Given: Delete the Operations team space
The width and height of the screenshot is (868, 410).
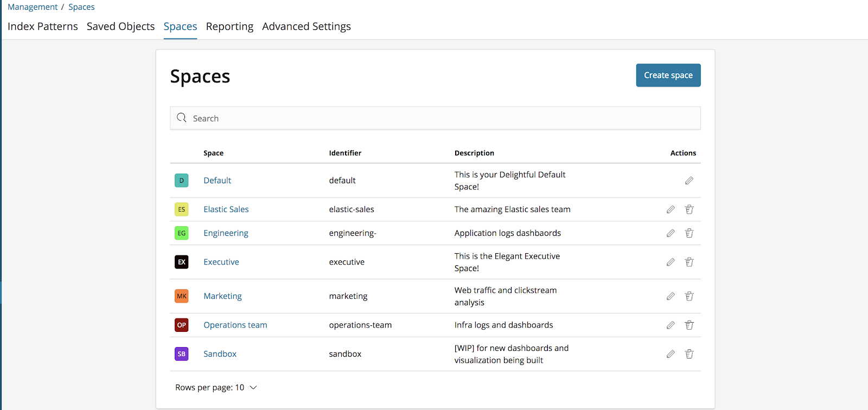Looking at the screenshot, I should coord(689,325).
